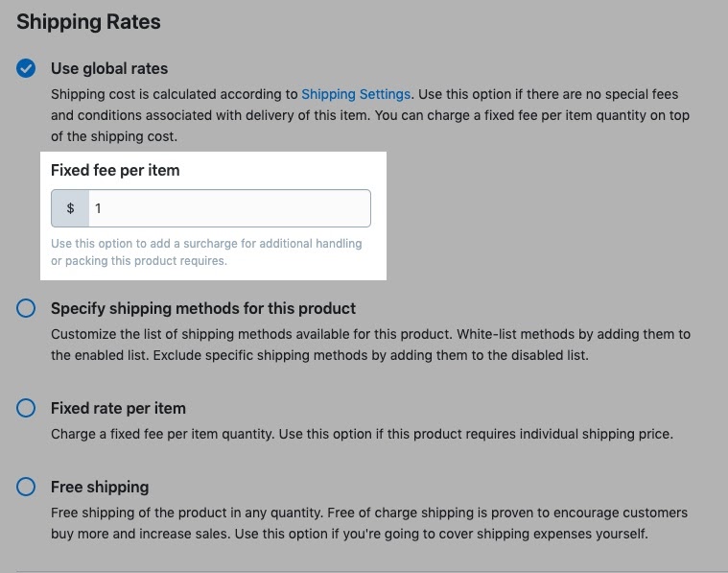Click the white-list shipping methods description text
The height and width of the screenshot is (573, 728).
370,345
